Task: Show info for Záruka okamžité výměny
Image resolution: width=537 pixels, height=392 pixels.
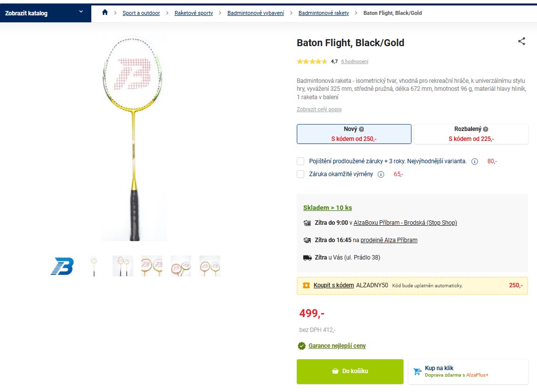Action: pos(381,174)
